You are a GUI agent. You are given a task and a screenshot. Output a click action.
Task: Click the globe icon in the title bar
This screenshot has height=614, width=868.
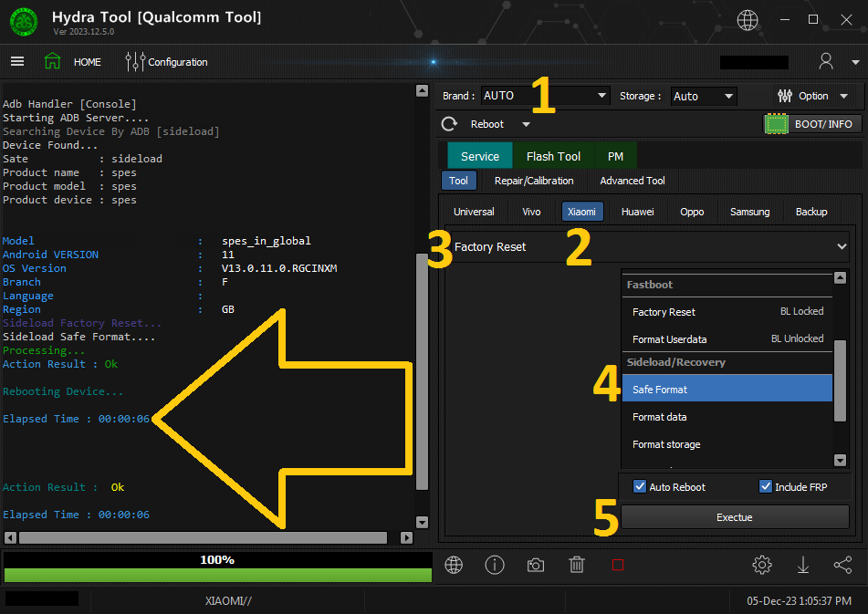coord(748,20)
